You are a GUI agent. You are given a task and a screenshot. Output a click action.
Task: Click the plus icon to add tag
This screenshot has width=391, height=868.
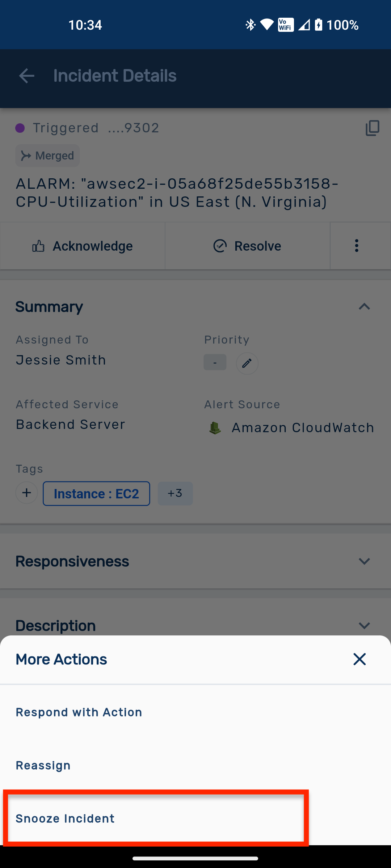click(26, 493)
